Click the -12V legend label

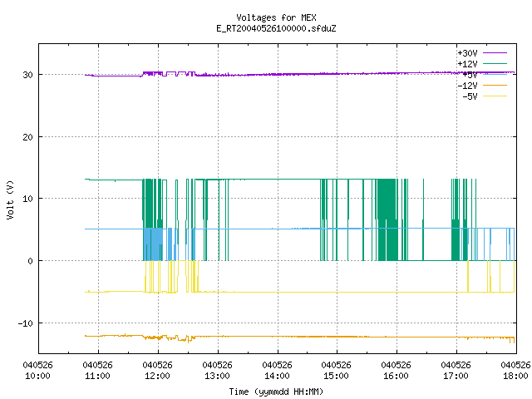467,86
